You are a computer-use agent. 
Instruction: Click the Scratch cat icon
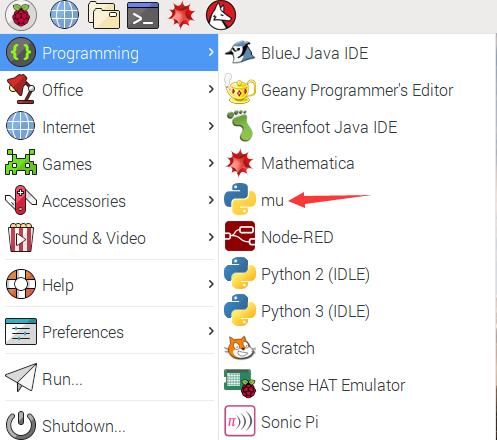pos(240,348)
